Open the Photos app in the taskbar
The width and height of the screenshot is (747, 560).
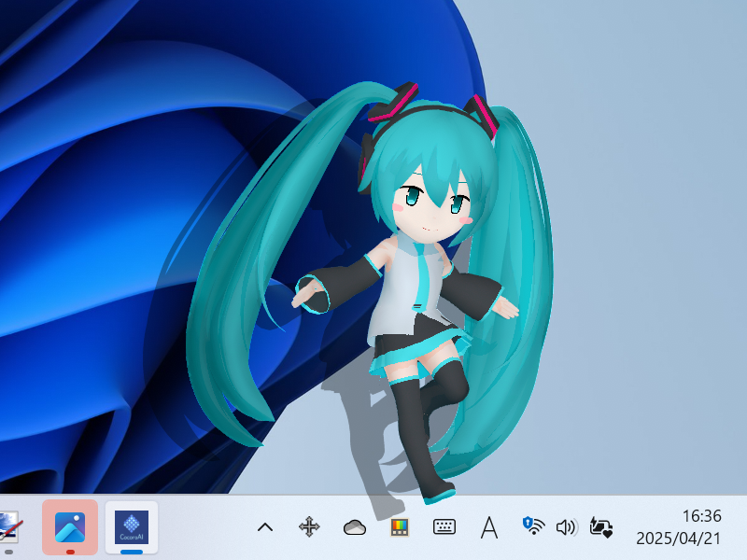70,526
